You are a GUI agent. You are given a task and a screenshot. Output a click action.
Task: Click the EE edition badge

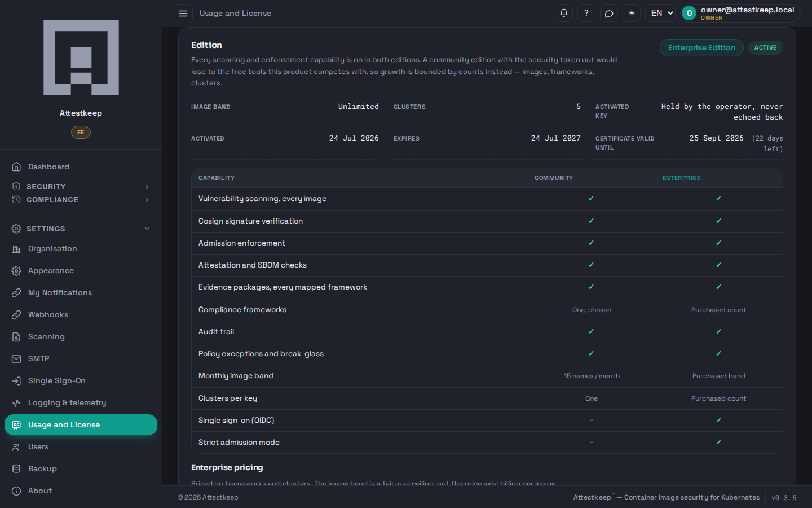[81, 132]
